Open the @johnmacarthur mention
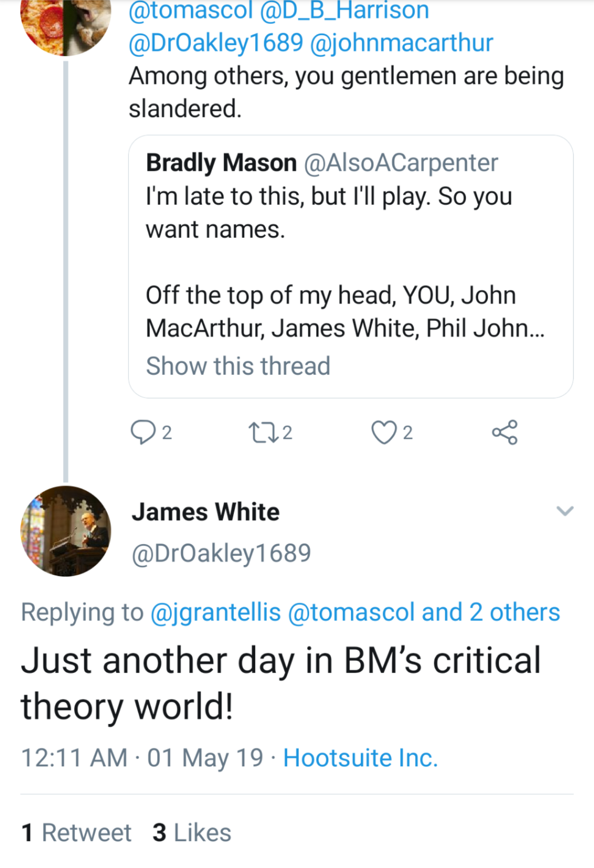Viewport: 594px width, 868px height. [x=402, y=42]
